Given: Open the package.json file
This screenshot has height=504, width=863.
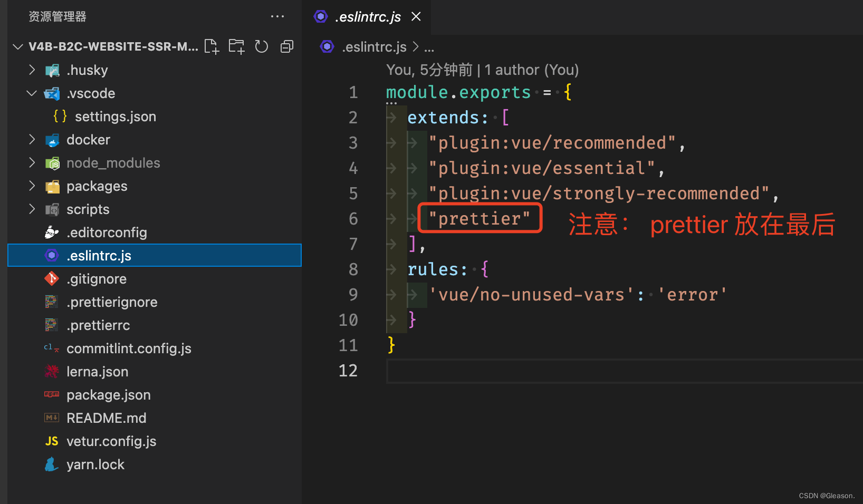Looking at the screenshot, I should pyautogui.click(x=108, y=394).
